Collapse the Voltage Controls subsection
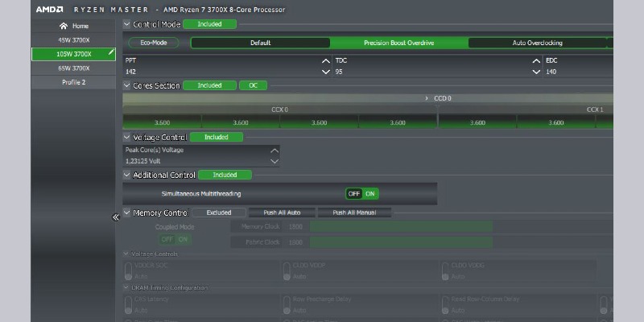This screenshot has height=322, width=644. coord(126,254)
